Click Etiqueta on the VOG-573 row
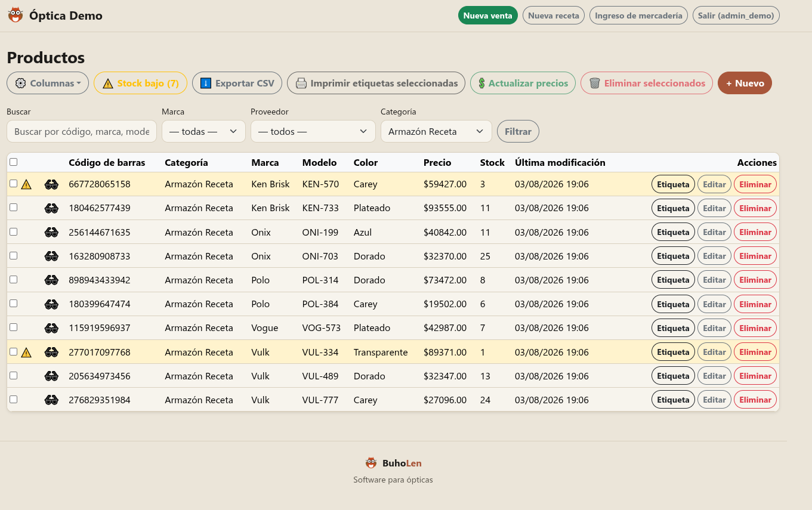 pos(673,328)
